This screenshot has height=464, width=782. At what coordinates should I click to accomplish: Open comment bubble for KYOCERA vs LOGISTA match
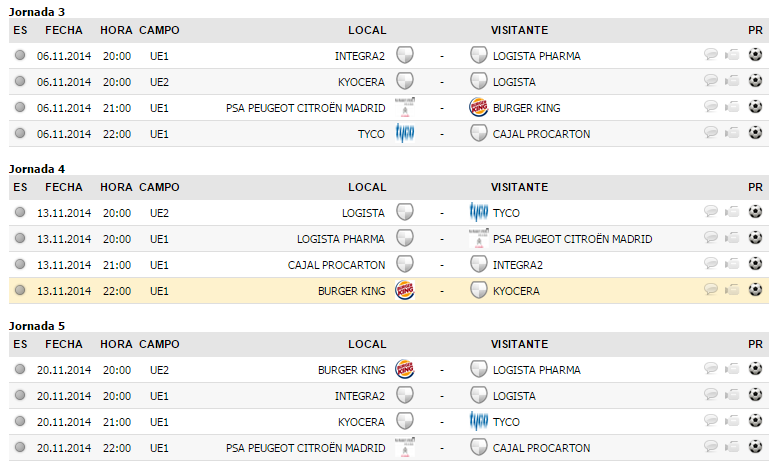click(711, 81)
